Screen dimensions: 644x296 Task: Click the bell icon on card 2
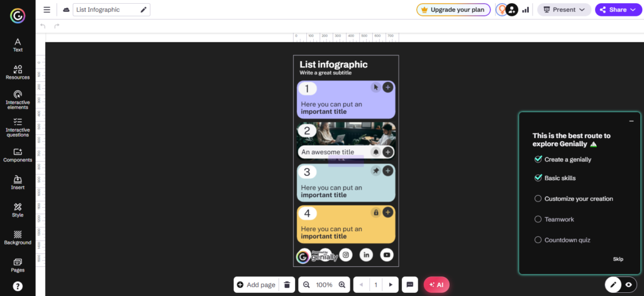[376, 152]
